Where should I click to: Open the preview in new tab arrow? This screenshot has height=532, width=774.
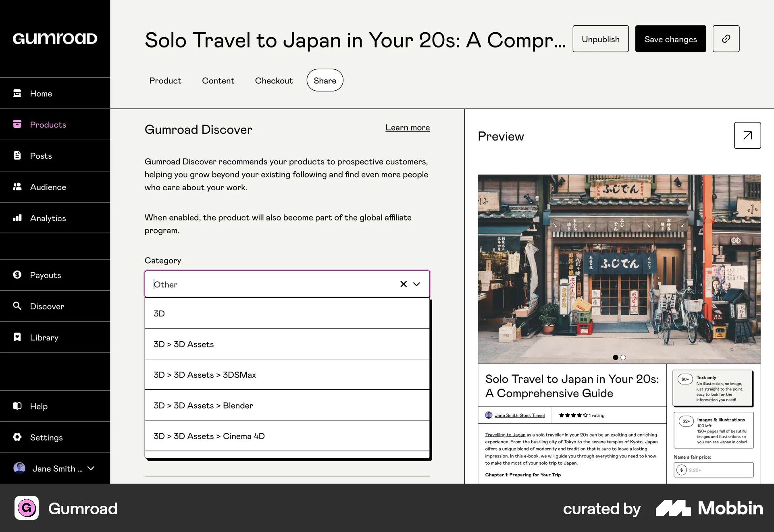click(747, 135)
